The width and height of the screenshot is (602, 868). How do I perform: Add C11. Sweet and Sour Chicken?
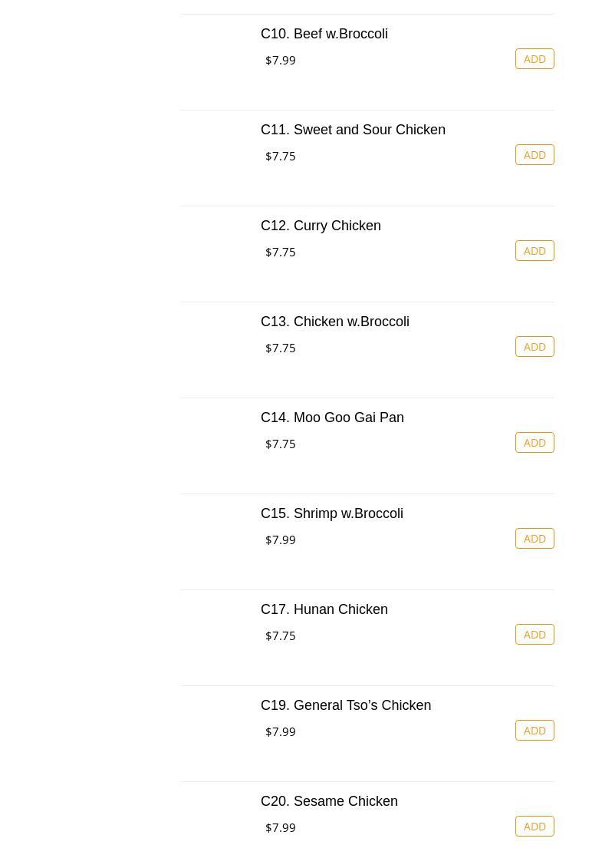535,155
